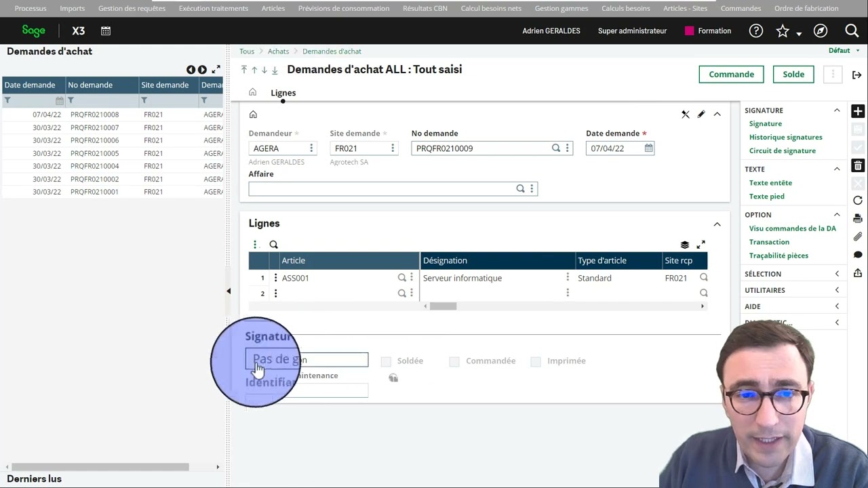Click the crossed tools icon in header section
Viewport: 868px width, 488px height.
pyautogui.click(x=686, y=115)
